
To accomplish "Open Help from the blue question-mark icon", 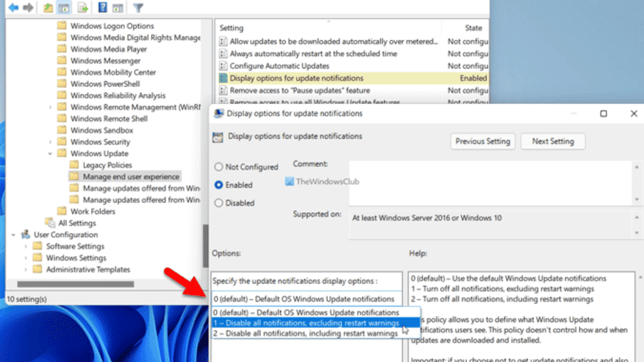I will pos(103,8).
